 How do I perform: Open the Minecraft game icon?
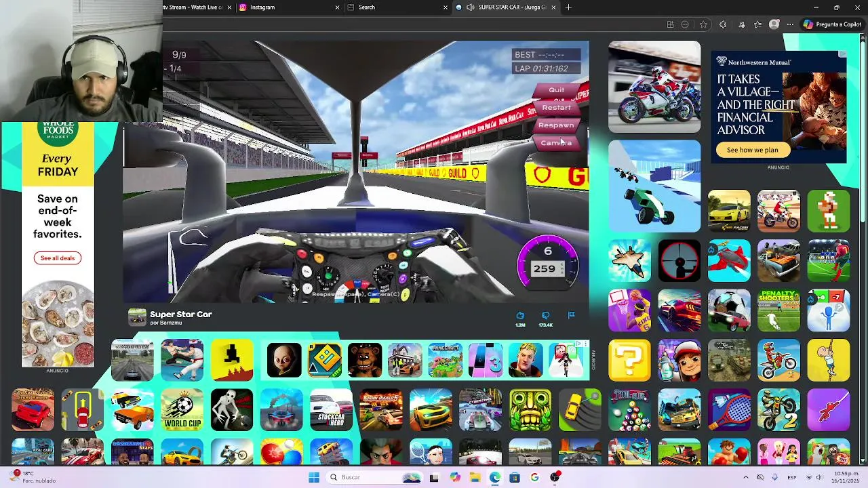[x=445, y=360]
